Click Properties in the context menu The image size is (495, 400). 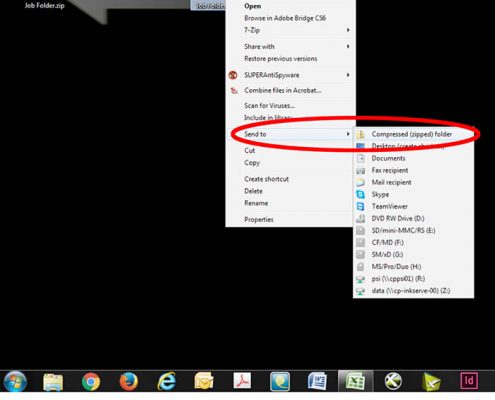(259, 219)
